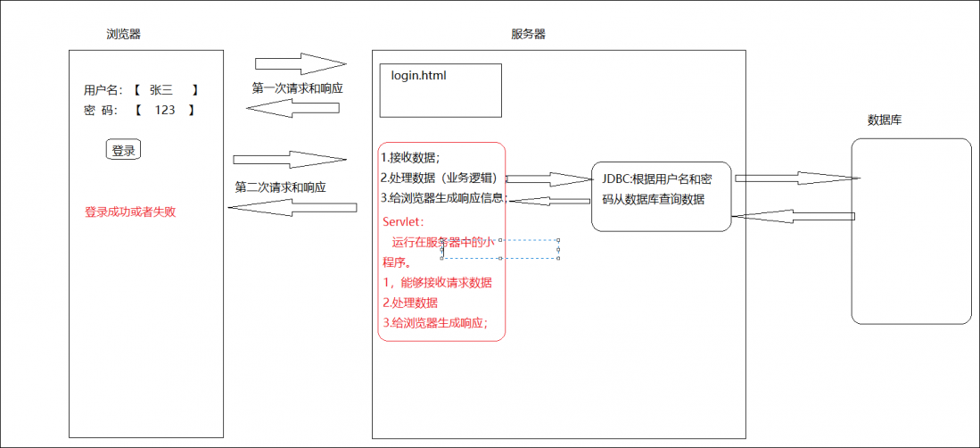Select the left arrow below 第一次请求和响应

point(292,108)
